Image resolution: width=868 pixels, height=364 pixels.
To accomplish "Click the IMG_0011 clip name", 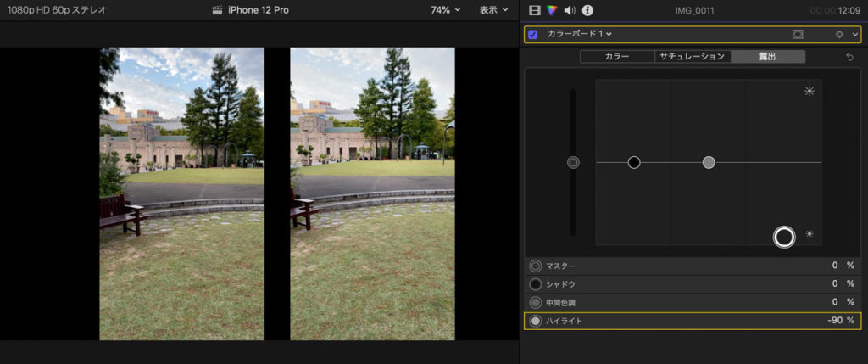I will (695, 10).
